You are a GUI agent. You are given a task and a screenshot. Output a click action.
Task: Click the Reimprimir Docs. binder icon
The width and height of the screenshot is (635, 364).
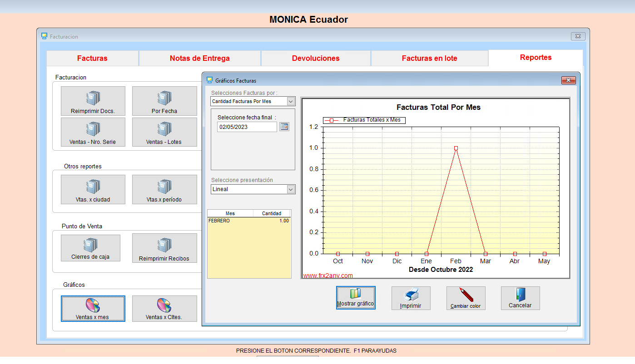pos(93,98)
